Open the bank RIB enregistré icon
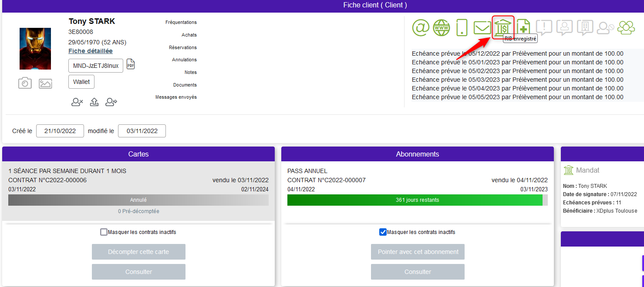 coord(503,27)
